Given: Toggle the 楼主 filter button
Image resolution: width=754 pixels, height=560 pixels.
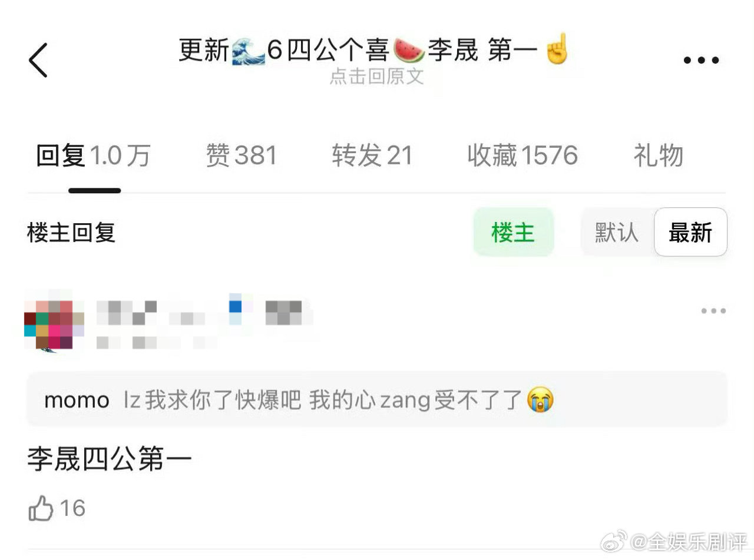Looking at the screenshot, I should (x=513, y=232).
